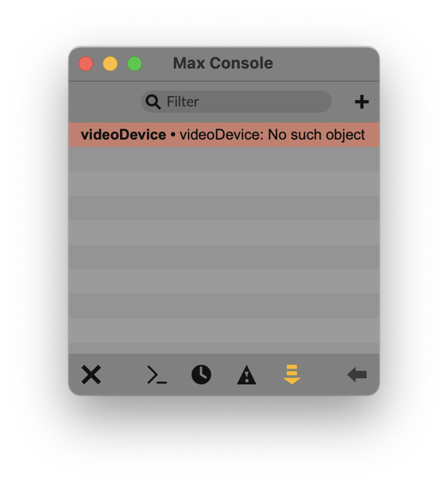Image resolution: width=448 pixels, height=486 pixels.
Task: Close the Max Console window
Action: coord(86,64)
